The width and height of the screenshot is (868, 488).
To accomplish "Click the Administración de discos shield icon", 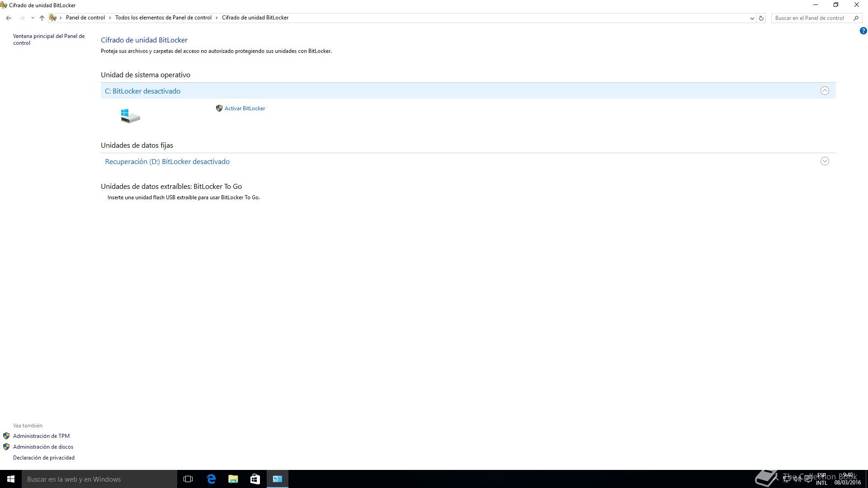I will click(x=6, y=447).
